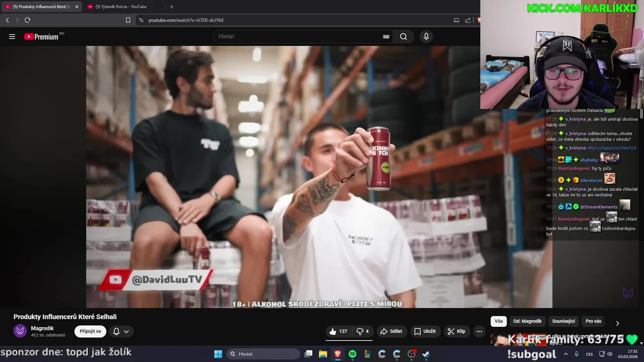Viewport: 644px width, 362px height.
Task: Toggle the notification bell for Magrodik
Action: coord(116,331)
